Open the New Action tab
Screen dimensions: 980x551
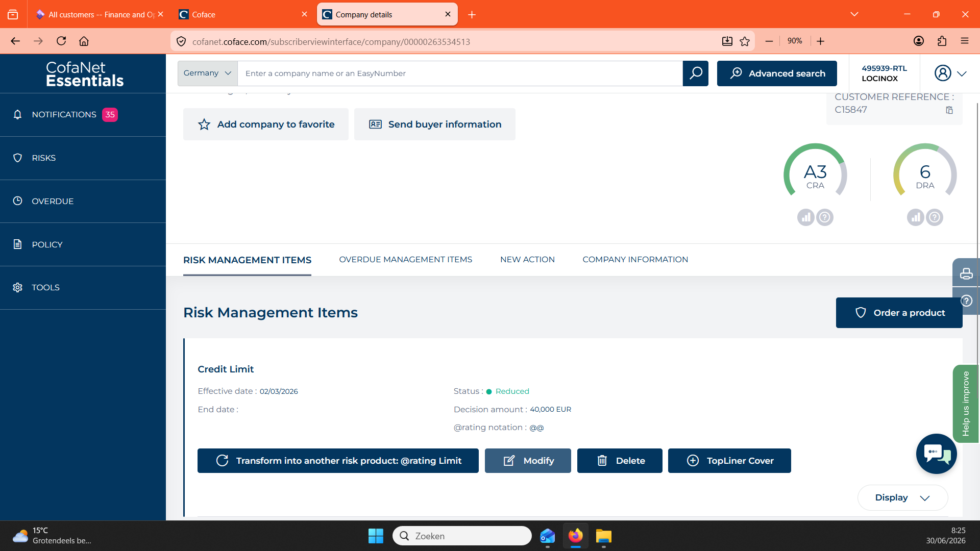coord(527,260)
